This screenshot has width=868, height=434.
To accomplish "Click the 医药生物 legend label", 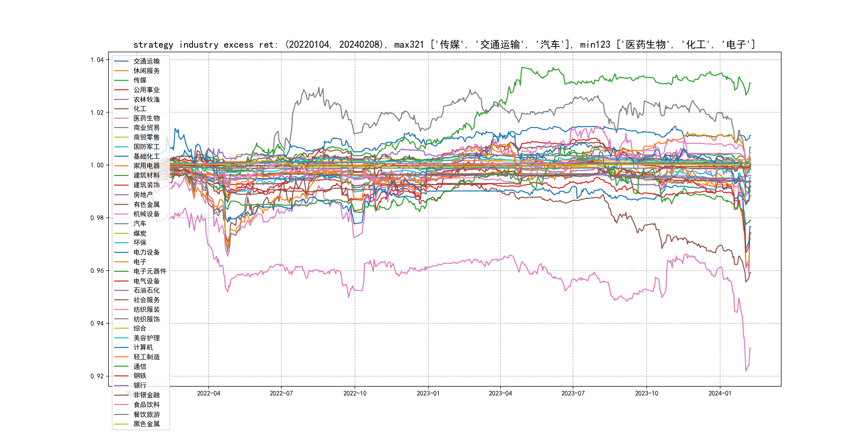I will coord(146,118).
